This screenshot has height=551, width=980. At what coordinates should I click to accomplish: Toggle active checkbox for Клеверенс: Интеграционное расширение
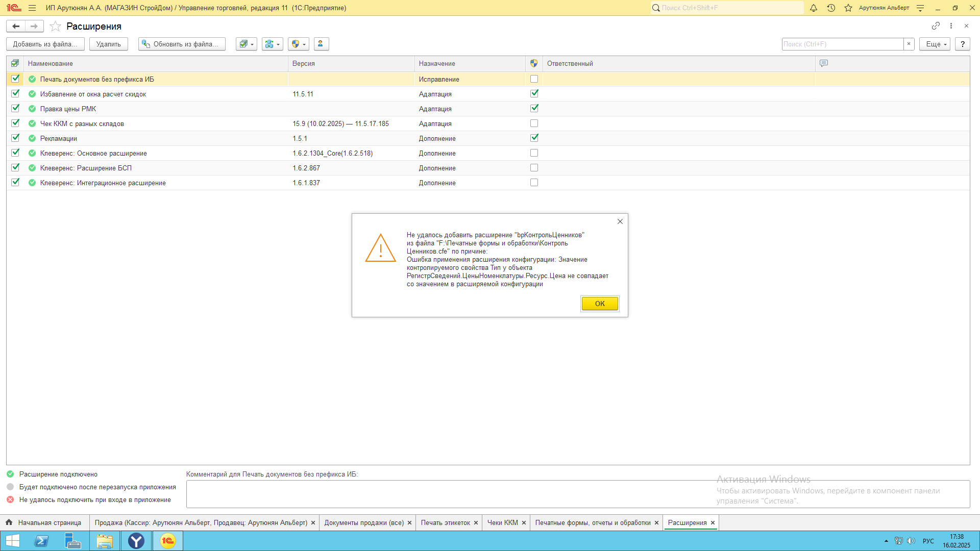15,182
